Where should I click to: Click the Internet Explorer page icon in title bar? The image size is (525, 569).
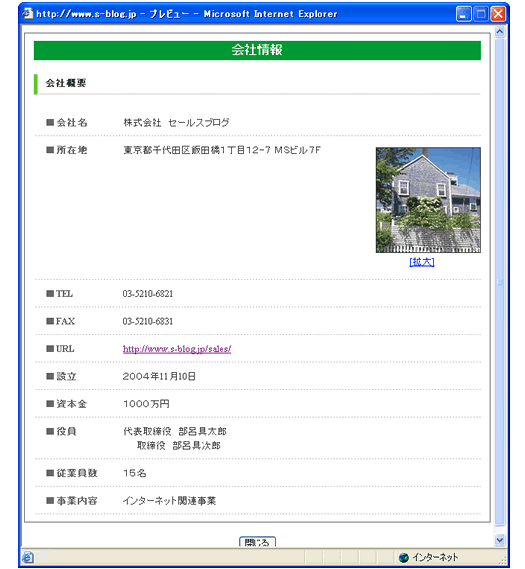(28, 13)
